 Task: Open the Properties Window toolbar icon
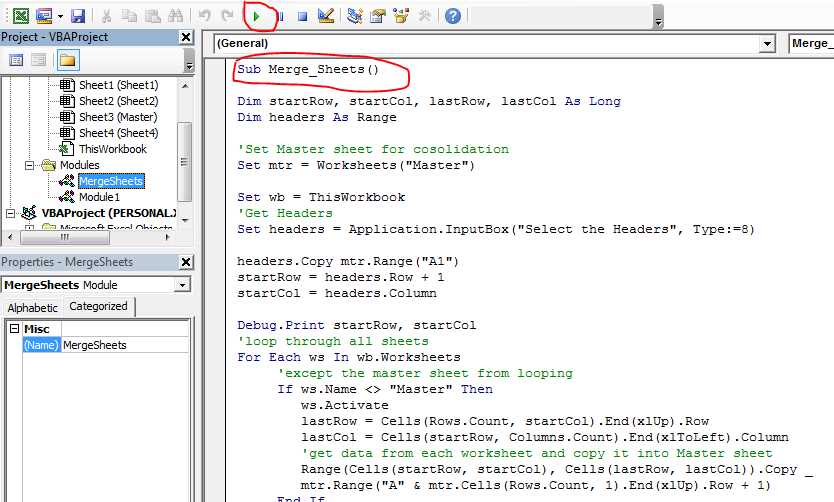point(378,16)
